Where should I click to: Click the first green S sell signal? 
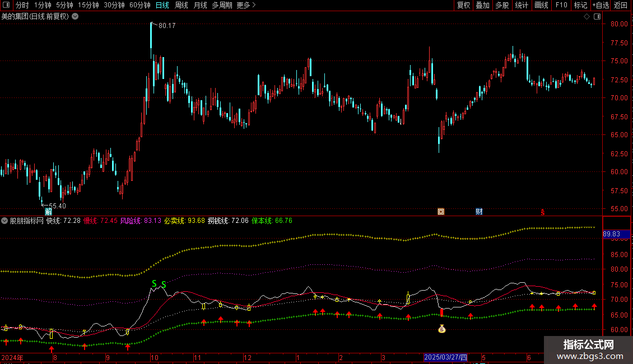click(154, 284)
